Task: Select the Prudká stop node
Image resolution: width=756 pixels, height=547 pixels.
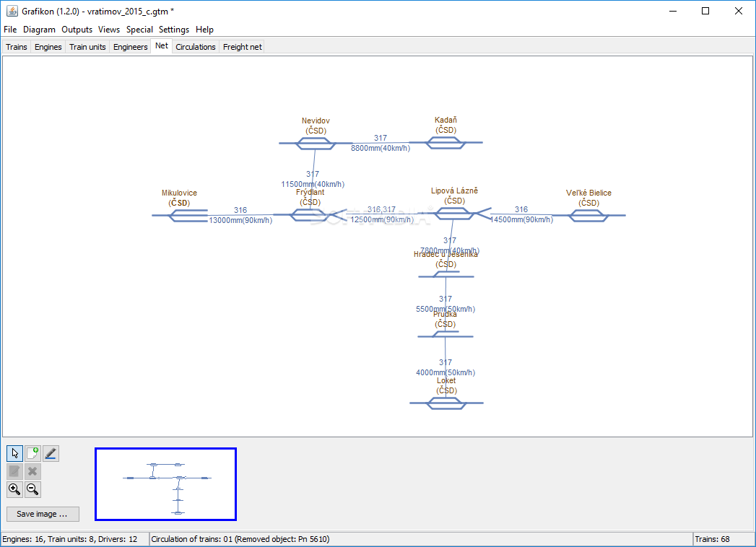Action: click(446, 334)
